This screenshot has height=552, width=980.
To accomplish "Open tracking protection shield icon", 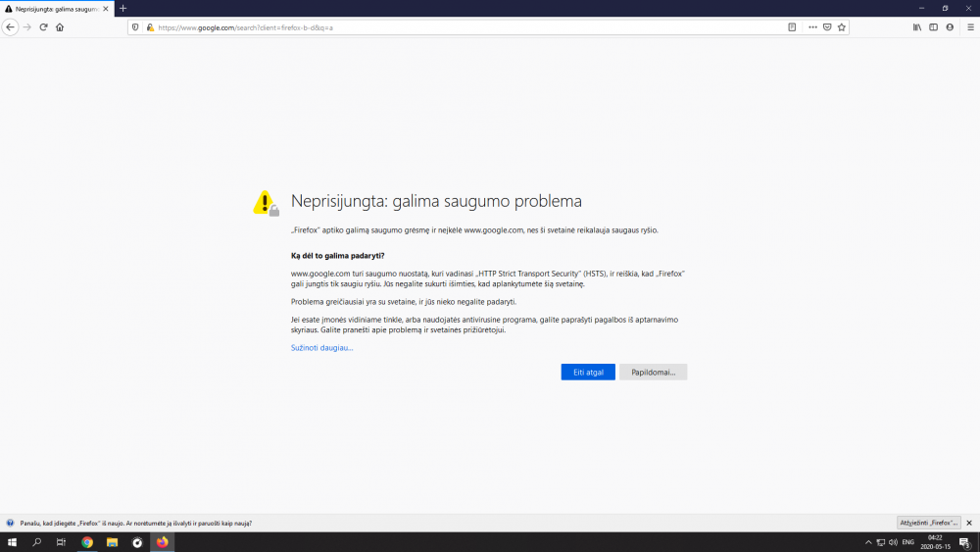I will [x=135, y=27].
